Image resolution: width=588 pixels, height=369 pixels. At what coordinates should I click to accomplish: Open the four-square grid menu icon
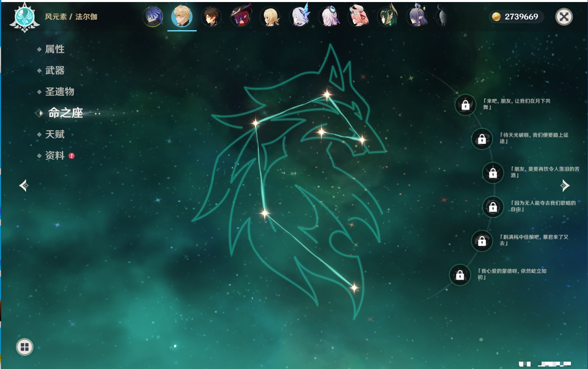pos(24,347)
